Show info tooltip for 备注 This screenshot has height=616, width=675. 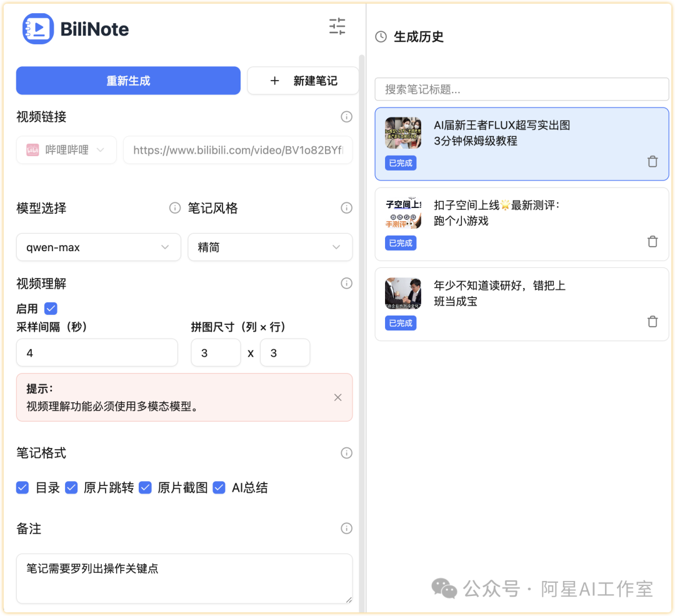[x=346, y=528]
